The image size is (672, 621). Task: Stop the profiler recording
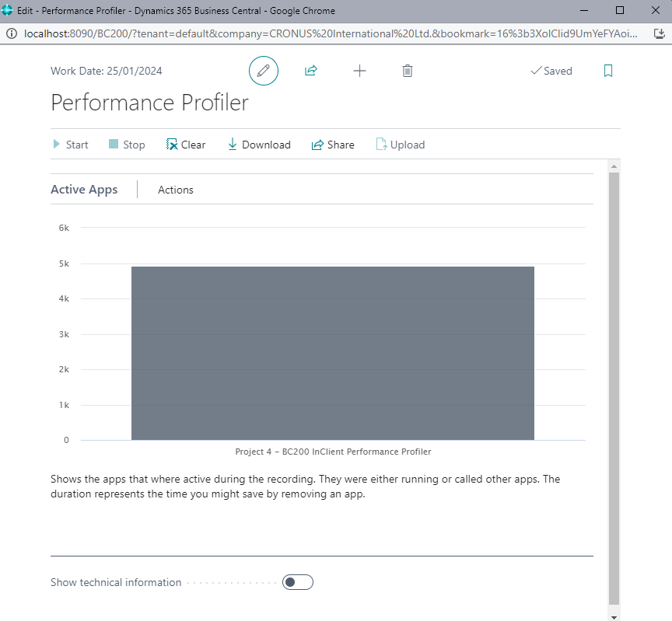(x=126, y=145)
